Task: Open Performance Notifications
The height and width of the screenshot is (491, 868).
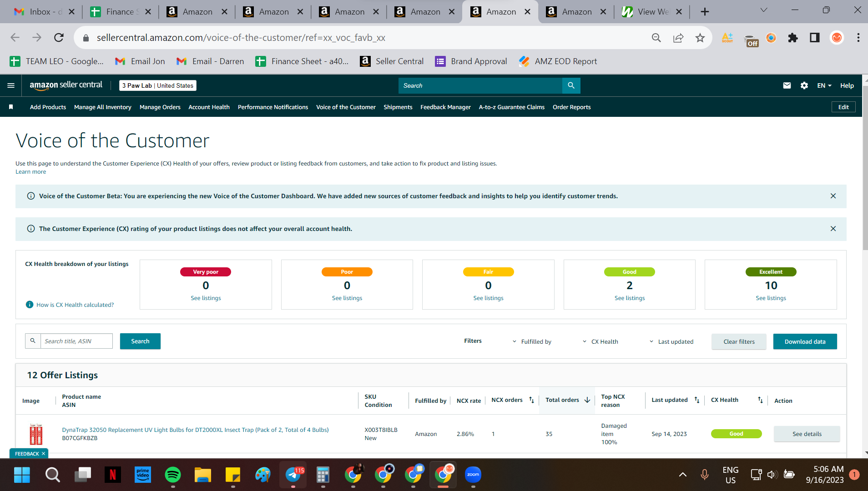Action: [x=273, y=107]
